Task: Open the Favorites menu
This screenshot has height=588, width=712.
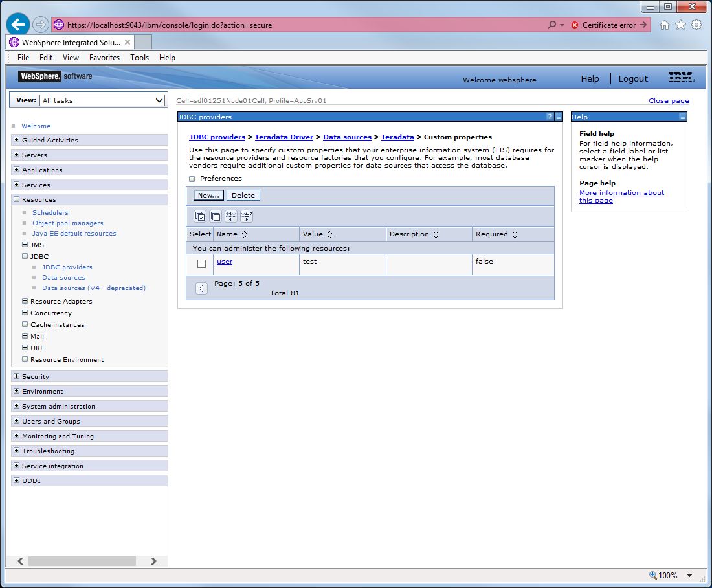Action: pyautogui.click(x=104, y=57)
